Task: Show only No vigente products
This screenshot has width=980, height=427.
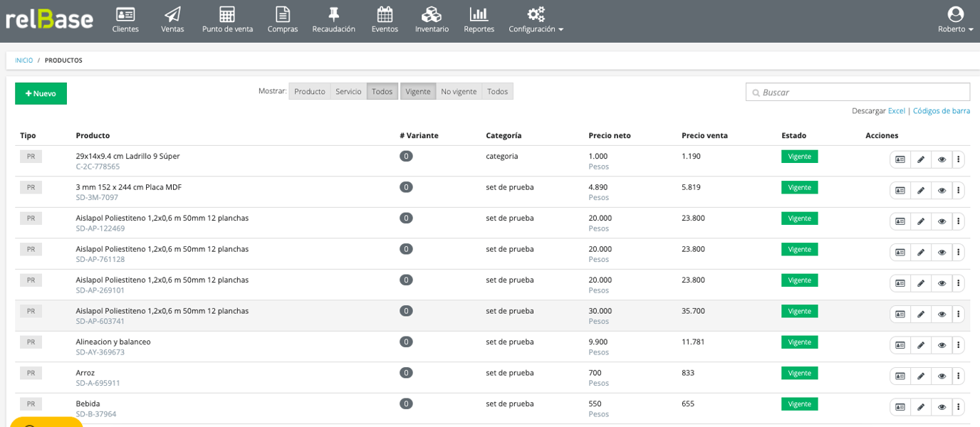Action: 459,92
